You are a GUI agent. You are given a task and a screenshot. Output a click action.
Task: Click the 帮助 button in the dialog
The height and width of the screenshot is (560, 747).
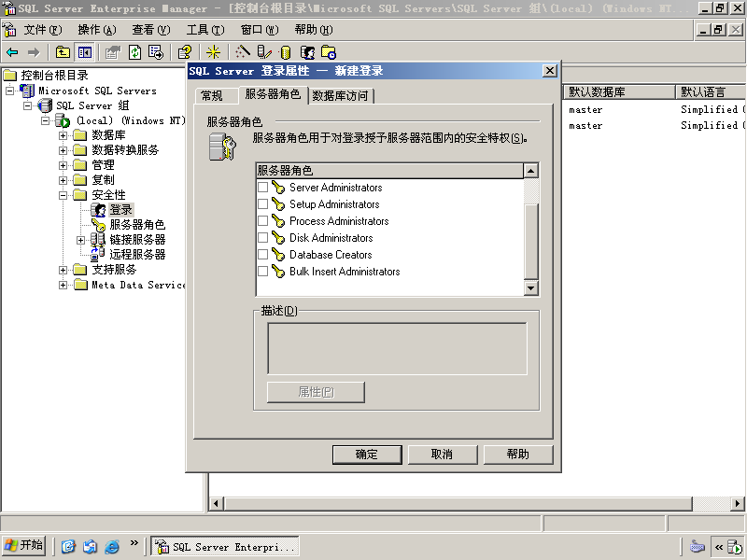point(518,455)
